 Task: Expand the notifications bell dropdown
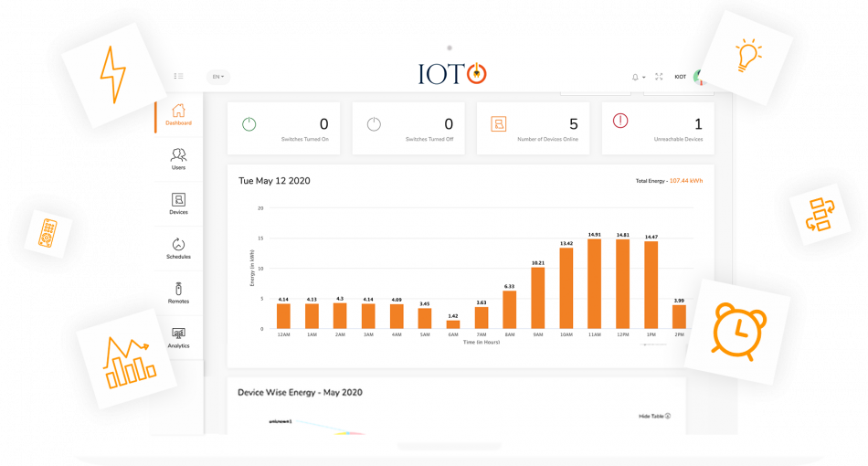[638, 77]
